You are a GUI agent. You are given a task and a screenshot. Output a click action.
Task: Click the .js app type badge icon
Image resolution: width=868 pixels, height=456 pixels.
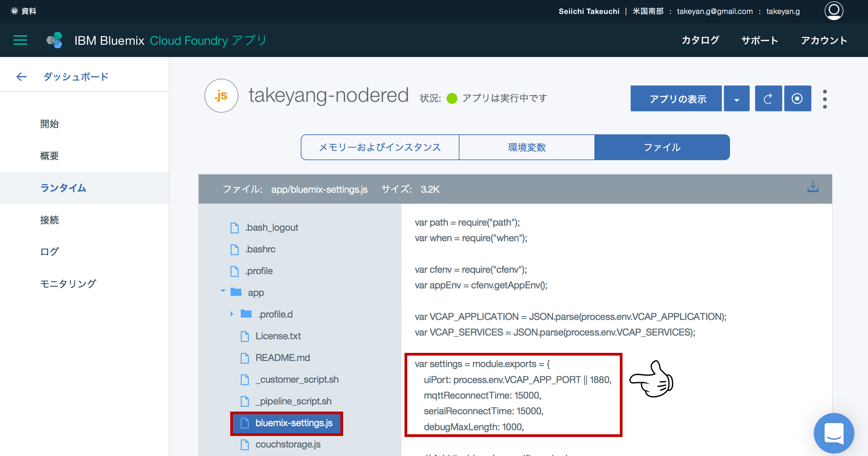(221, 96)
